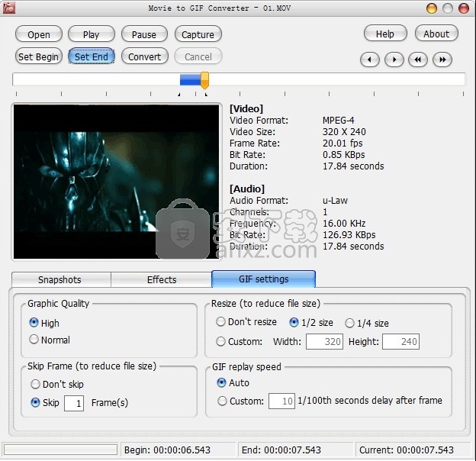Select the GIF settings tab
Viewport: 476px width, 461px height.
coord(263,279)
